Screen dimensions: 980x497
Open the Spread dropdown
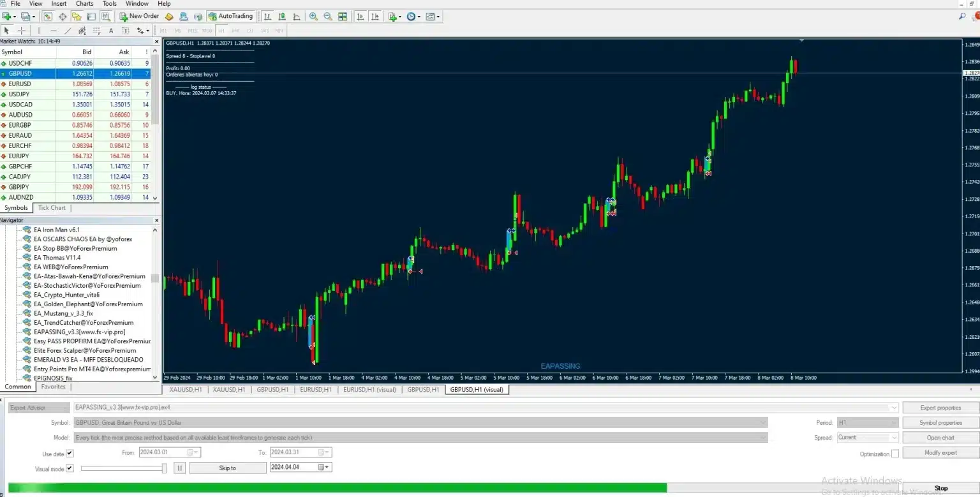894,438
